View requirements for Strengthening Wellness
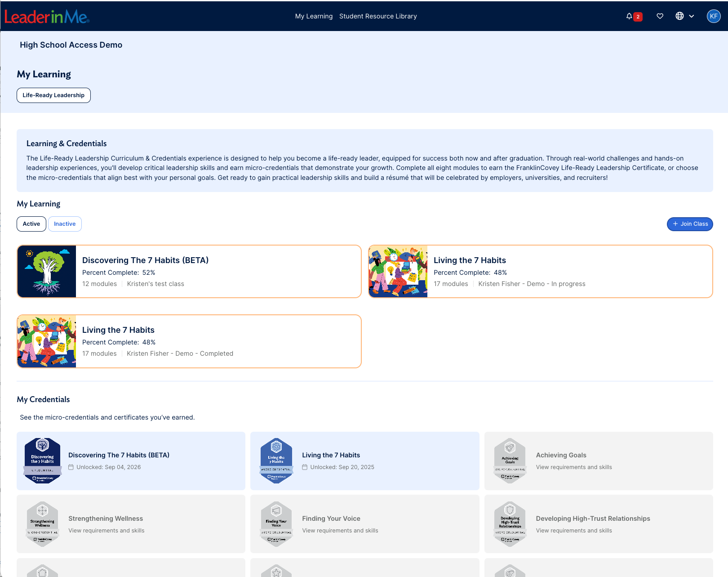 (107, 531)
